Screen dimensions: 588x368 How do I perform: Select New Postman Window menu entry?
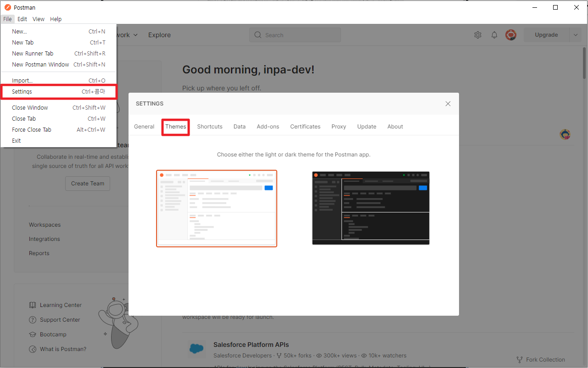point(59,65)
